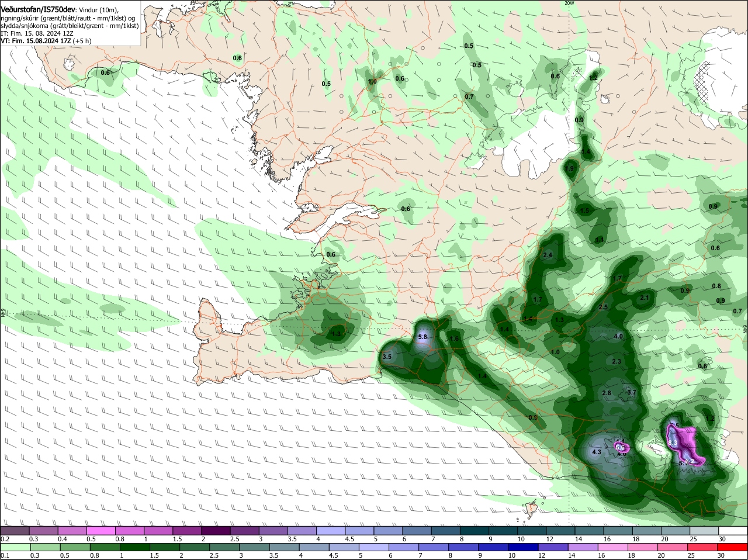This screenshot has width=748, height=560.
Task: Click the valid time line showing 17Z (+5 h)
Action: 46,41
